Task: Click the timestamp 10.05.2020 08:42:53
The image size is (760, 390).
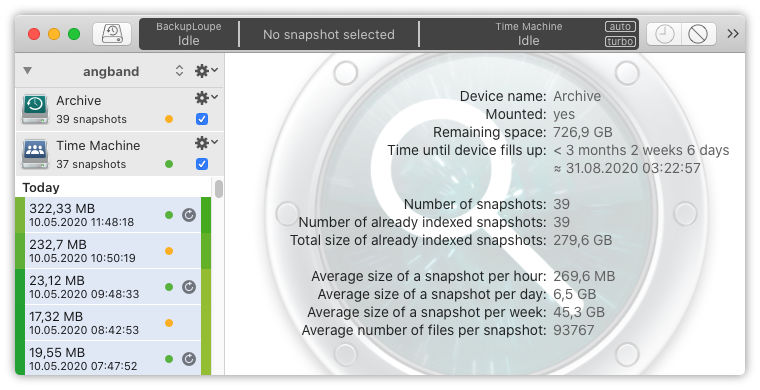Action: coord(84,330)
